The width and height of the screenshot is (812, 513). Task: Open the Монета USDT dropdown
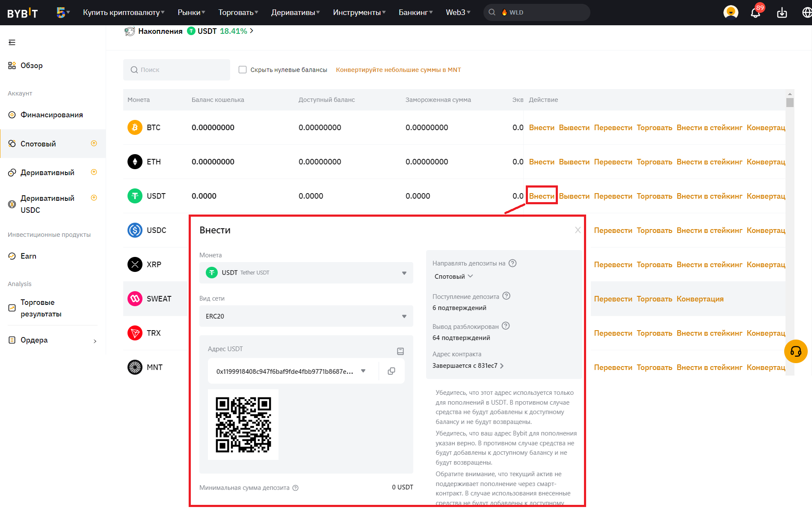[x=306, y=273]
